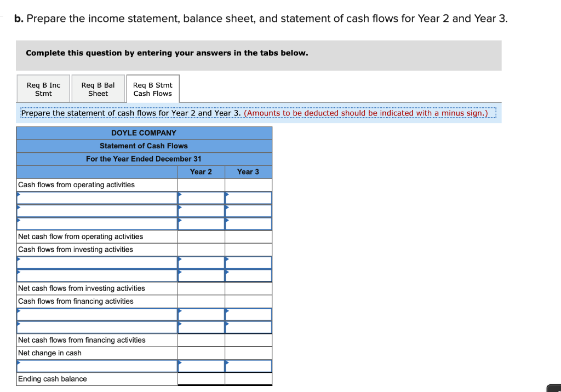Click Year 3 Ending cash balance cell
The width and height of the screenshot is (561, 392).
click(248, 378)
